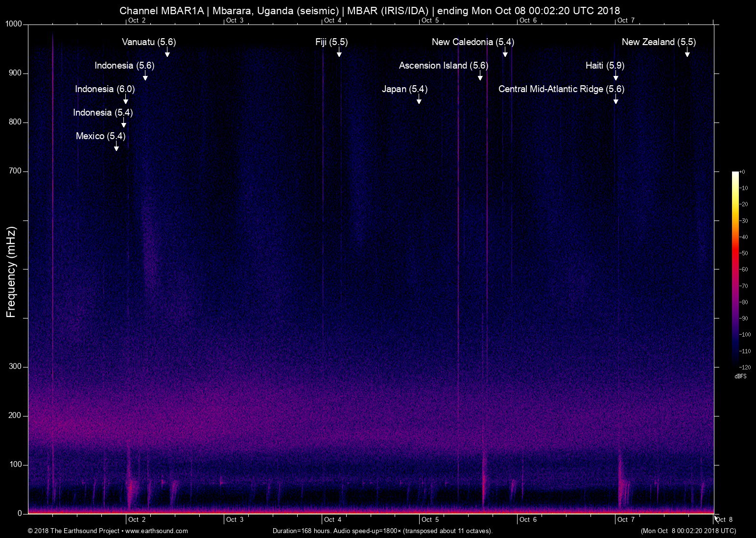Click the Oct 6 top axis label
This screenshot has width=756, height=538.
[x=528, y=20]
